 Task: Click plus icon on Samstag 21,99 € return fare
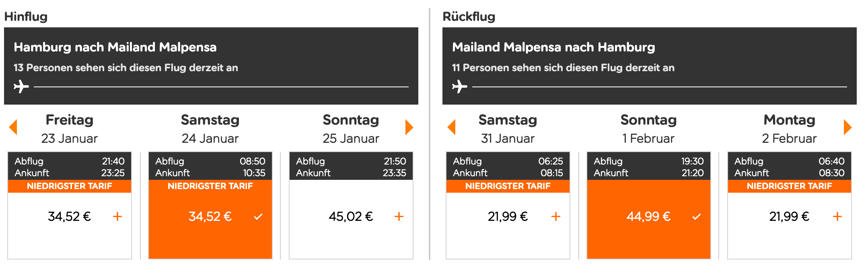(x=556, y=217)
